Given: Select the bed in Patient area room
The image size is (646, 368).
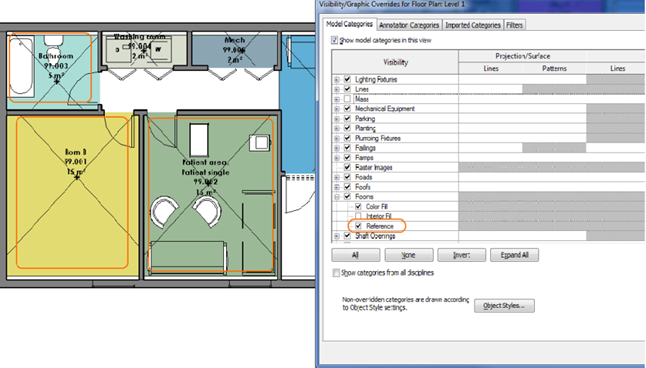Looking at the screenshot, I should coord(199,140).
